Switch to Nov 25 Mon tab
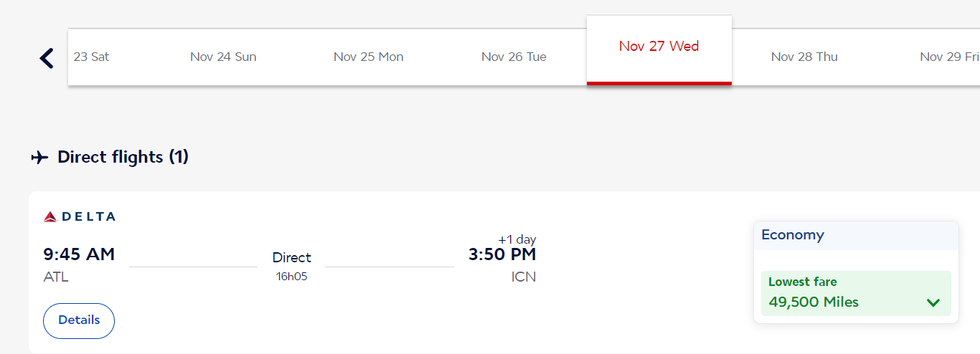Image resolution: width=980 pixels, height=354 pixels. point(369,57)
